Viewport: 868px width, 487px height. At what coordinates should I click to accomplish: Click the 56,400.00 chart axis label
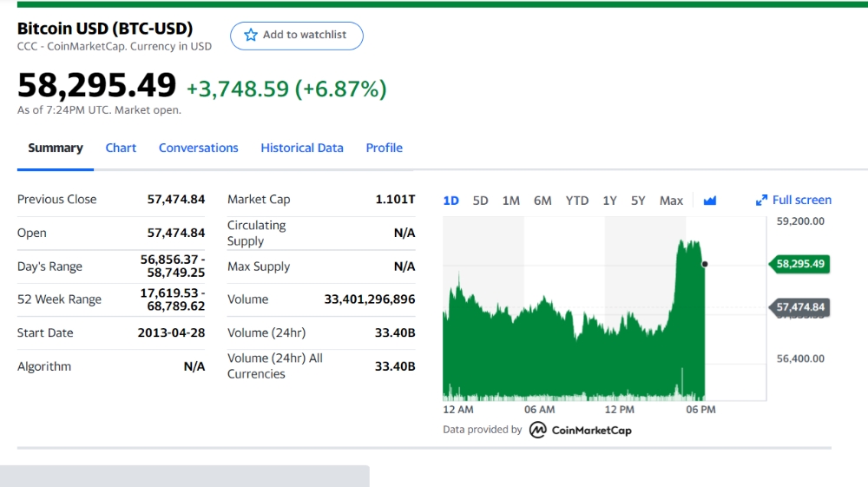point(800,359)
